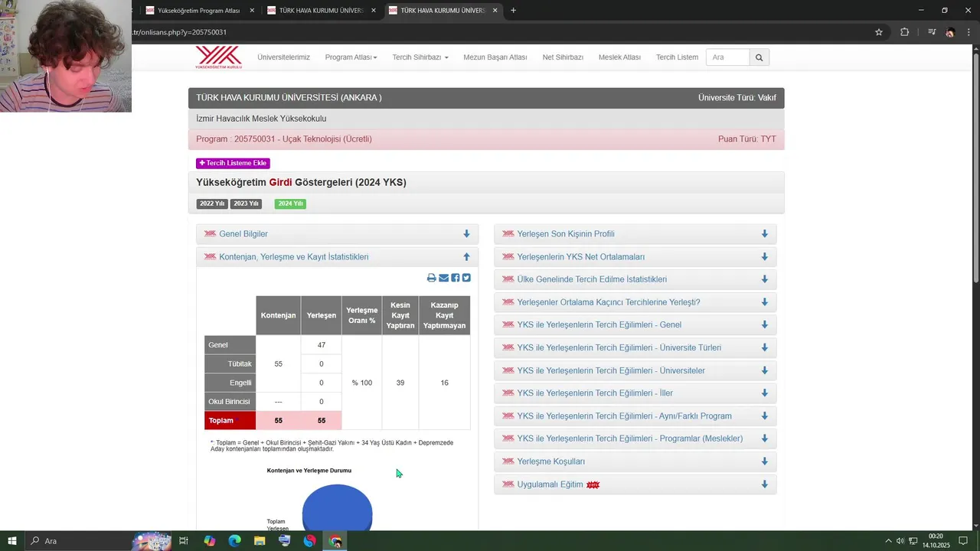Open Chrome three-dot menu

969,32
